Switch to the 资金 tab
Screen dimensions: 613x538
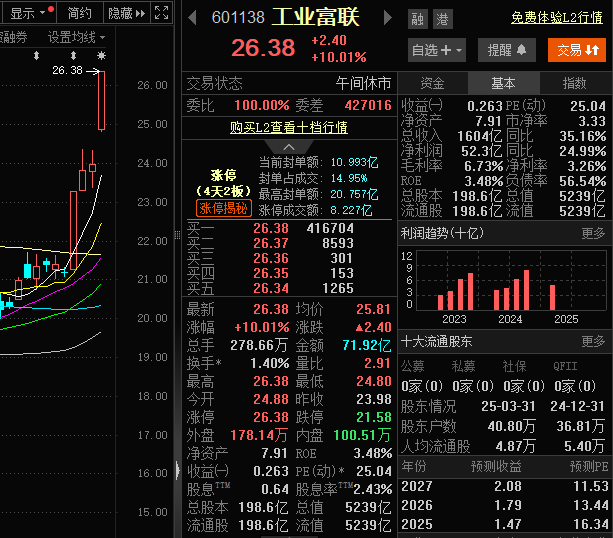432,83
